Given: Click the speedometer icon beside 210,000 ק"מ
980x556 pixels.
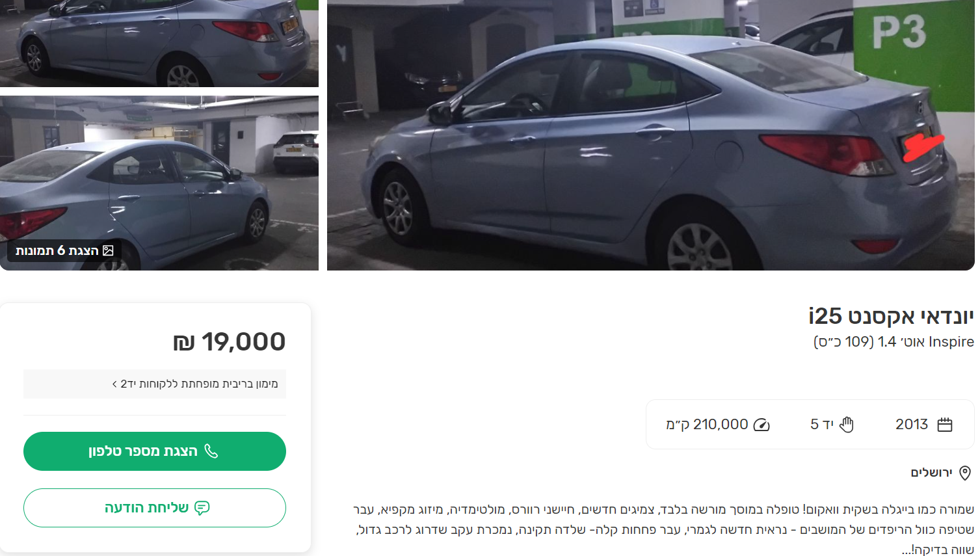Looking at the screenshot, I should click(x=761, y=425).
